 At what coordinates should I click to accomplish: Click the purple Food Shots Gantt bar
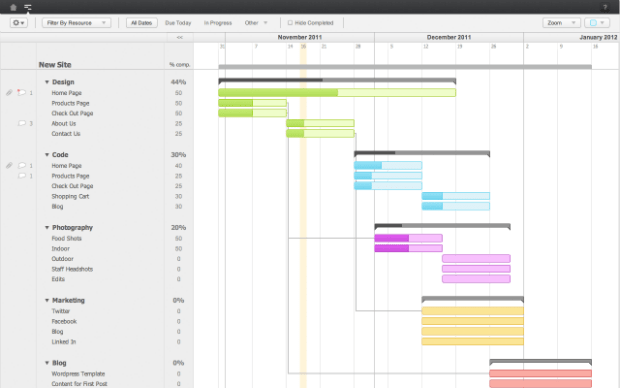tap(408, 238)
